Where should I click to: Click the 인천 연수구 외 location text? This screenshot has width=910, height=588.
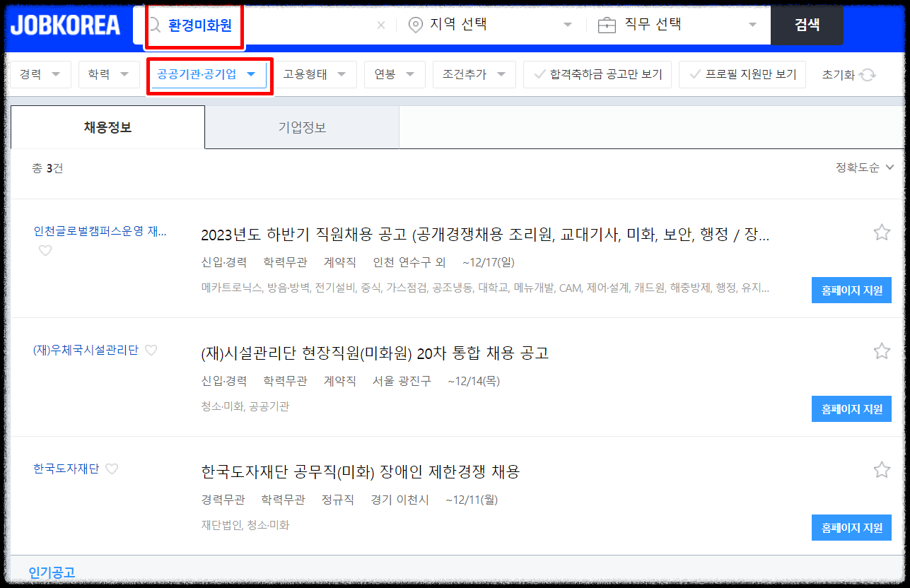click(409, 262)
